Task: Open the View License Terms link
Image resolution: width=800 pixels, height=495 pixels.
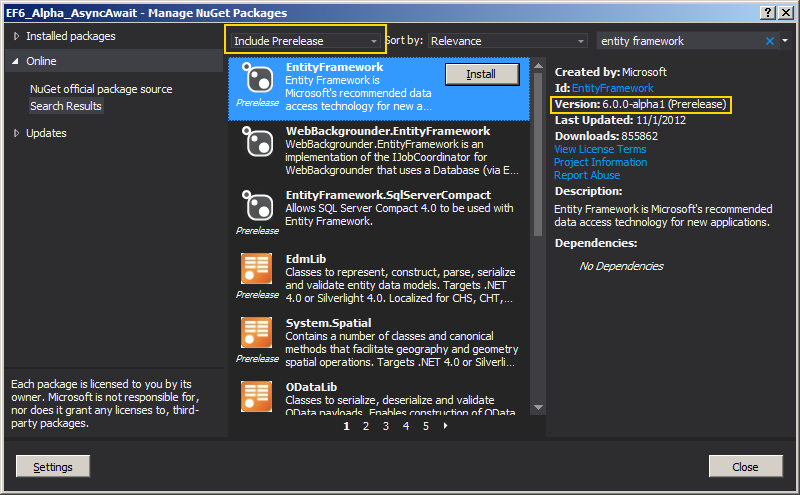Action: point(600,149)
